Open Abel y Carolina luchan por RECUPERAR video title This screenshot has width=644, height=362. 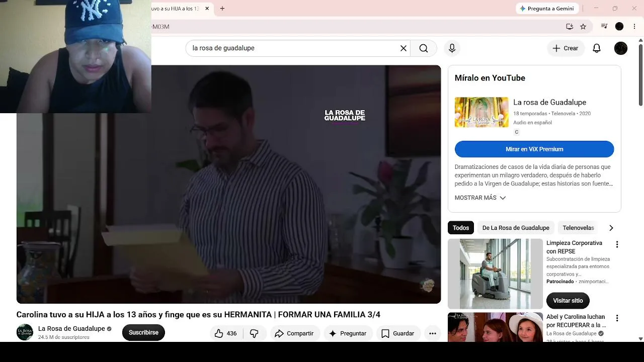576,321
